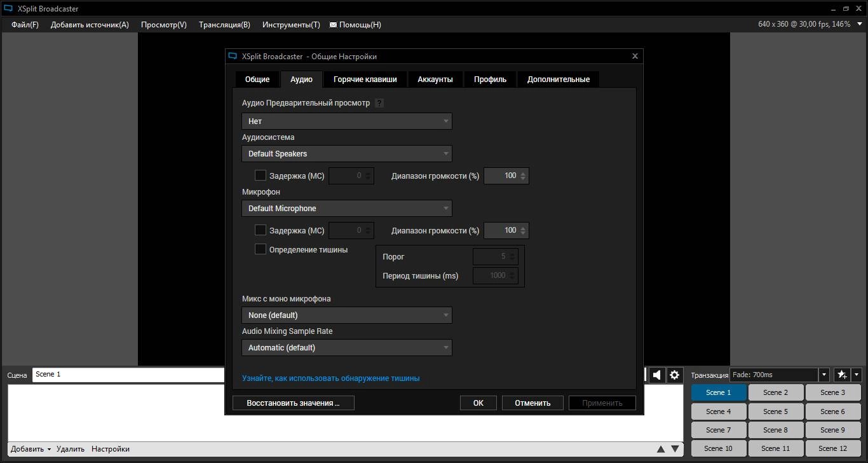Switch to Scene 7
The image size is (868, 463).
tap(719, 430)
